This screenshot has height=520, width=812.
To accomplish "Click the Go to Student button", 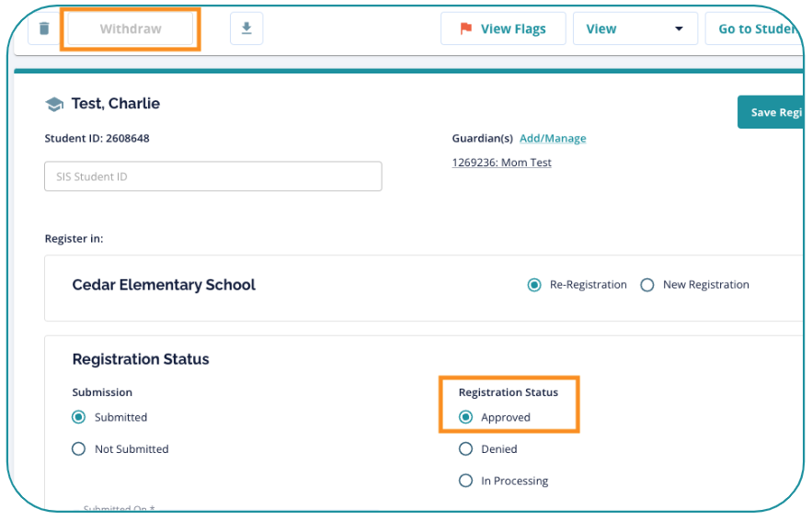I will (754, 28).
